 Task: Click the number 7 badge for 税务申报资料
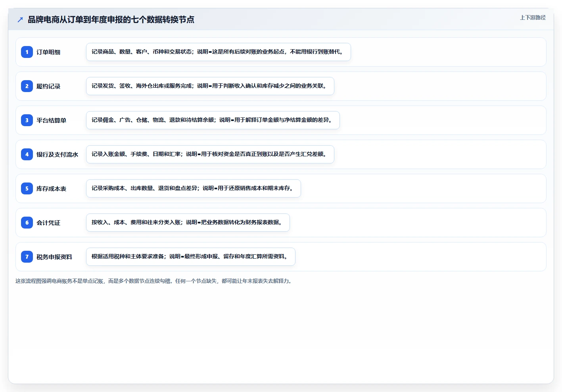(27, 257)
